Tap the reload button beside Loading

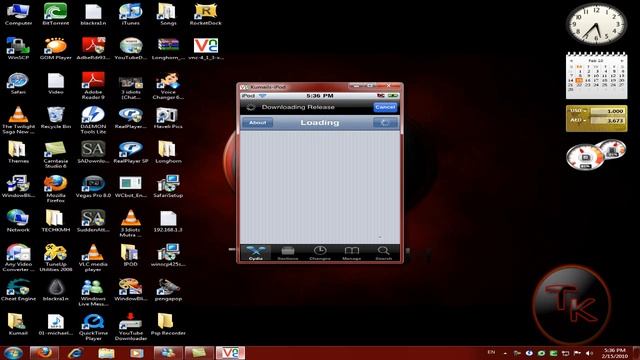[x=385, y=122]
